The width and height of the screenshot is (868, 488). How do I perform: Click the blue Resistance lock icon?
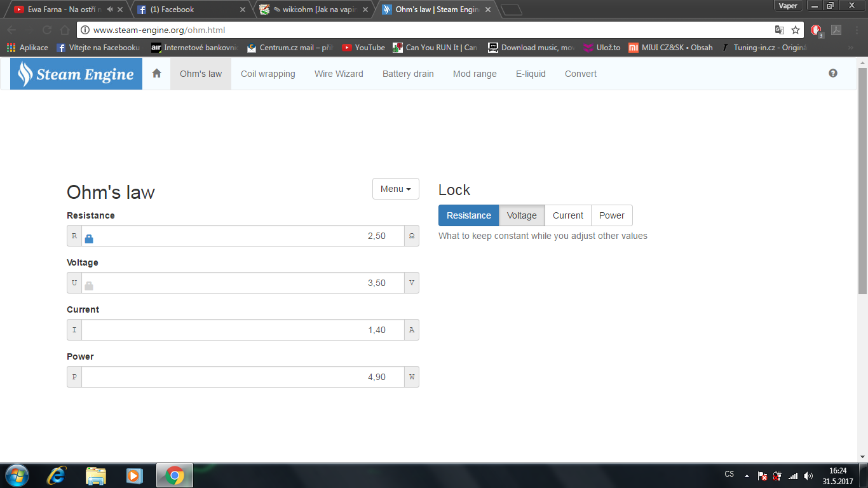click(89, 239)
